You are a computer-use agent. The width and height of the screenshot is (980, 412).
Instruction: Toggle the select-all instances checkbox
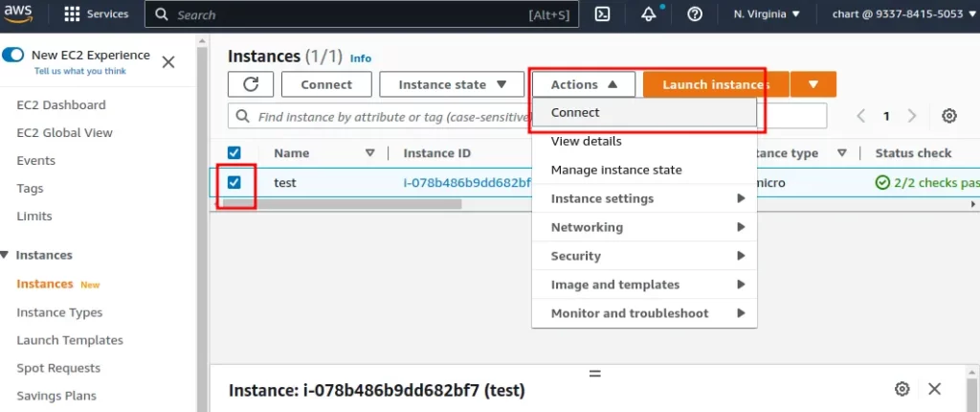pos(234,152)
